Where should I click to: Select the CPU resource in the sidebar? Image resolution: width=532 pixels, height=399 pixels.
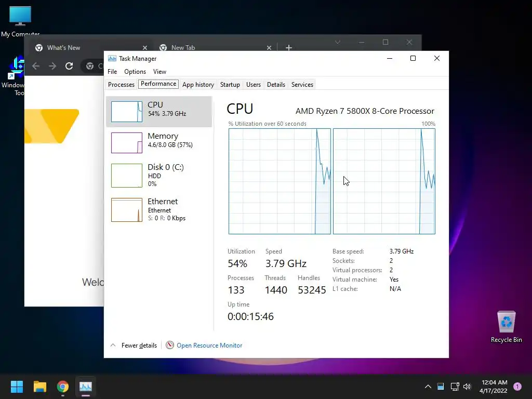(x=159, y=112)
